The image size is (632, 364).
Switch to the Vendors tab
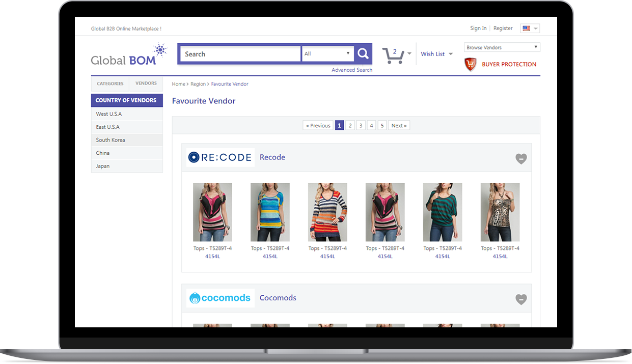[146, 83]
